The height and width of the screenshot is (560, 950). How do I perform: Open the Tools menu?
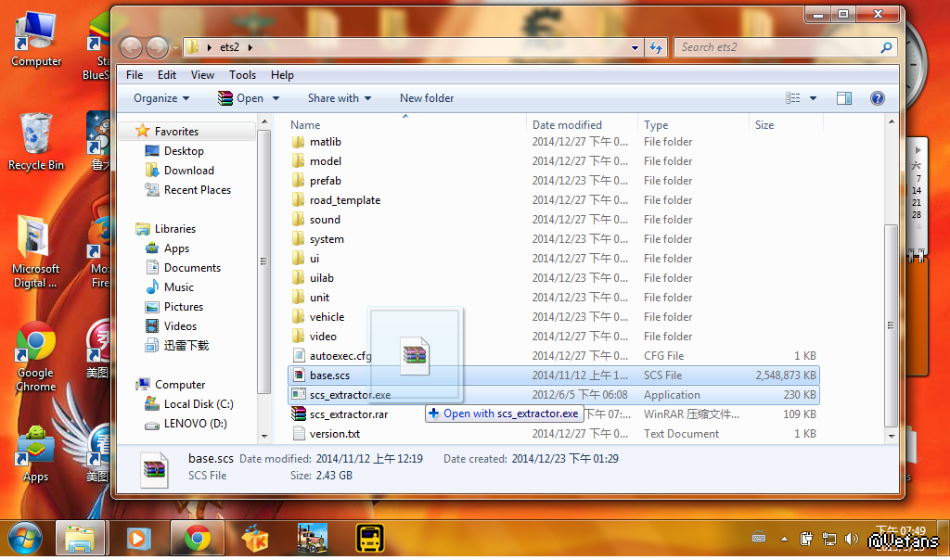point(242,75)
